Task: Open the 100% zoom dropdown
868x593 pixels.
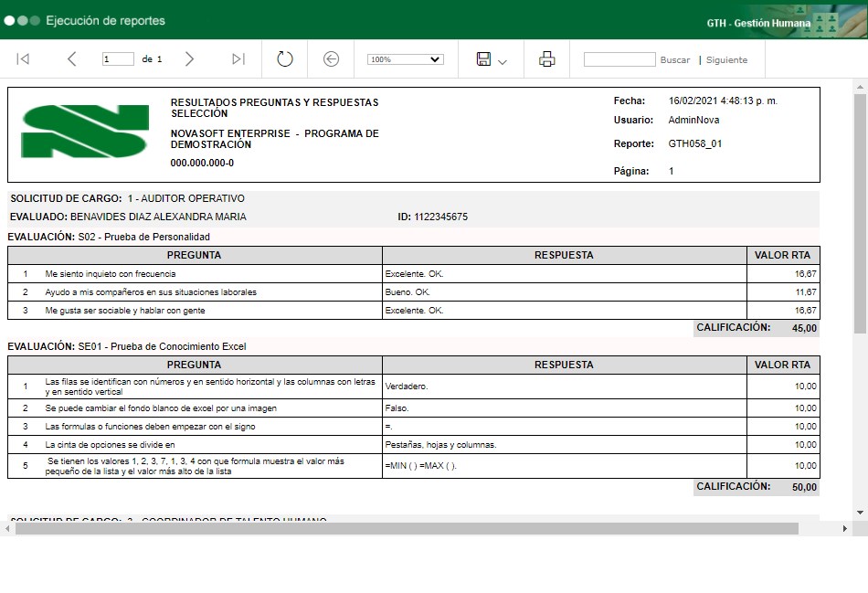Action: pyautogui.click(x=405, y=59)
